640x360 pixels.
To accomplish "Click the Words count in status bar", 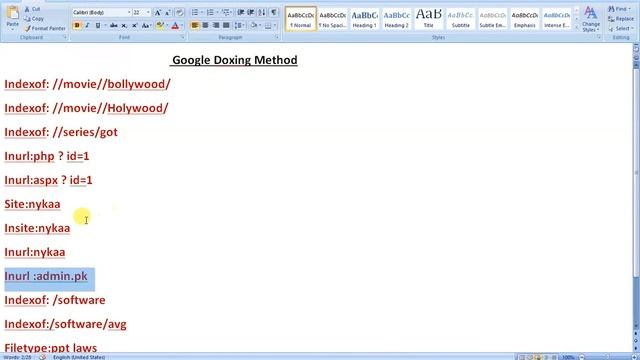I will coord(18,357).
